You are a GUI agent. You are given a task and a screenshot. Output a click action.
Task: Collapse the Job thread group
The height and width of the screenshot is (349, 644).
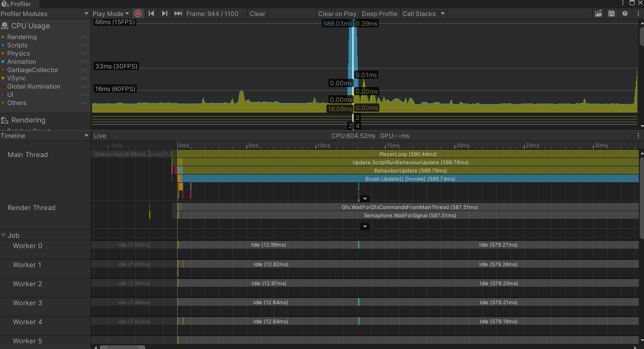[4, 235]
